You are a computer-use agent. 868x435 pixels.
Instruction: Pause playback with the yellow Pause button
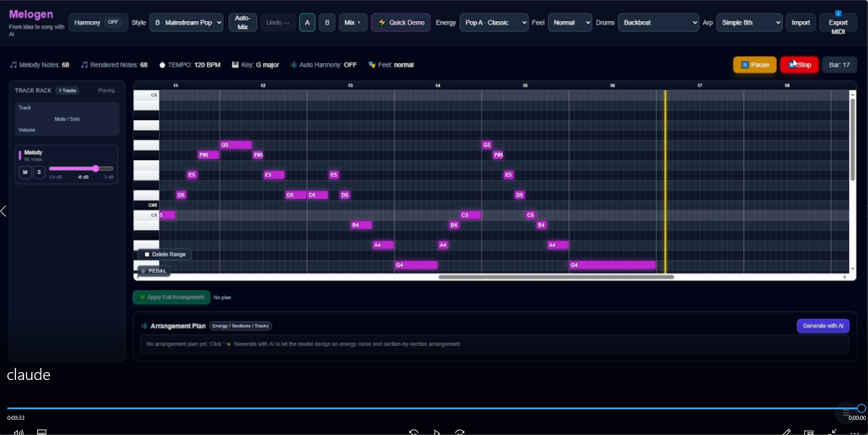tap(754, 65)
